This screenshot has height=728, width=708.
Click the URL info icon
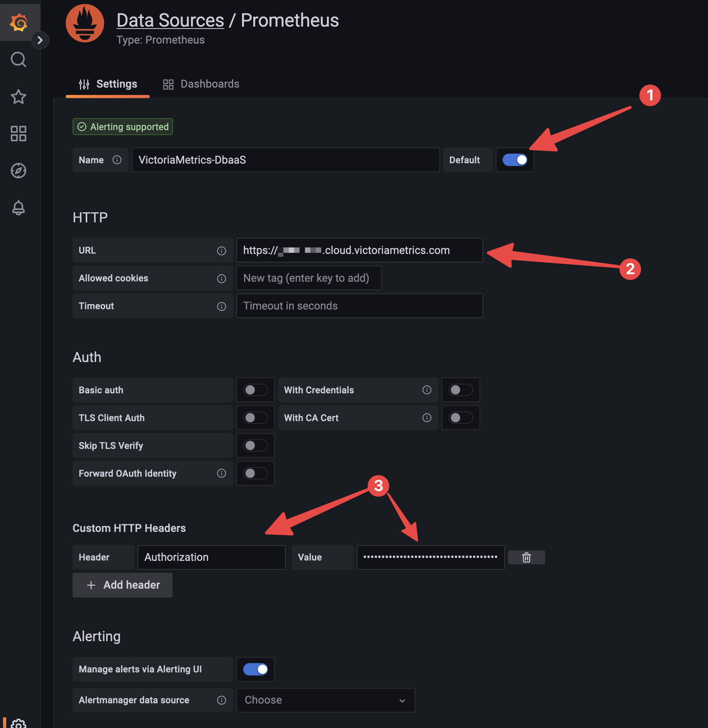(222, 251)
